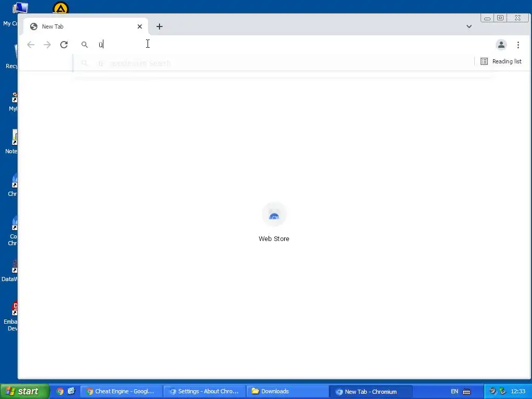Open the Reading list panel

point(501,61)
